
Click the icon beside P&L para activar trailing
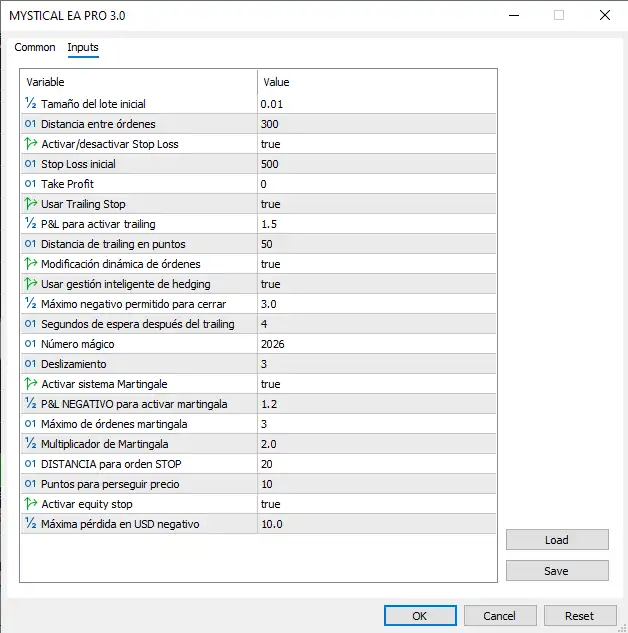click(30, 224)
